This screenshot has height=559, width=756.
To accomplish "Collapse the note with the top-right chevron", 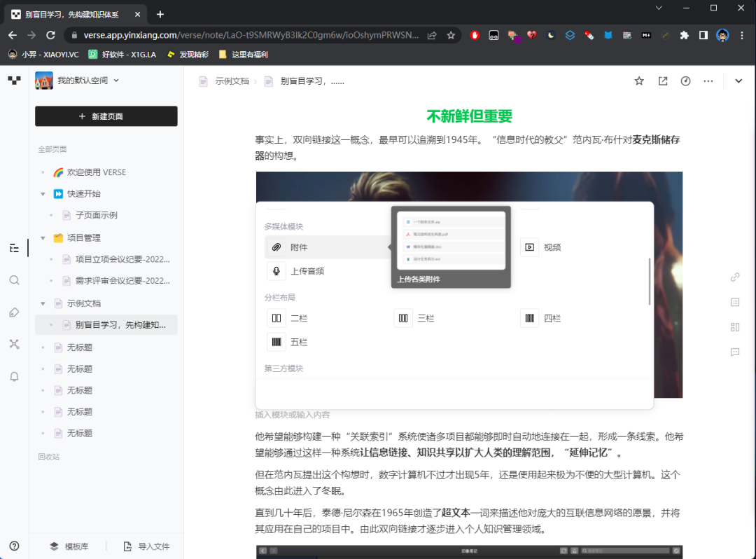I will tap(738, 81).
